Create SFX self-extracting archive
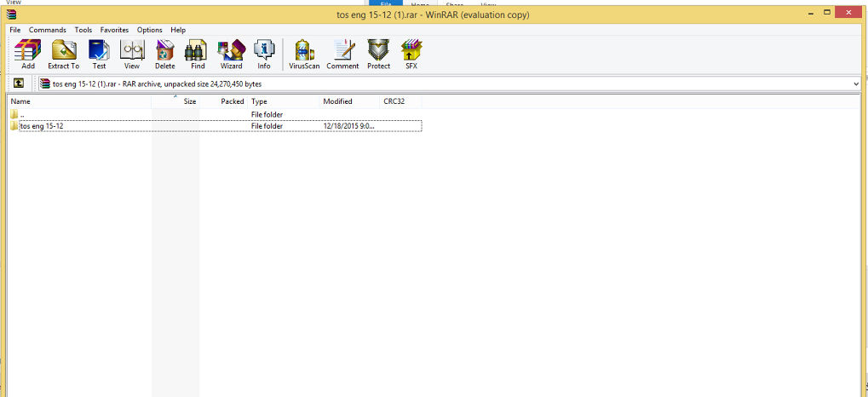Screen dimensions: 868x397 click(x=411, y=54)
